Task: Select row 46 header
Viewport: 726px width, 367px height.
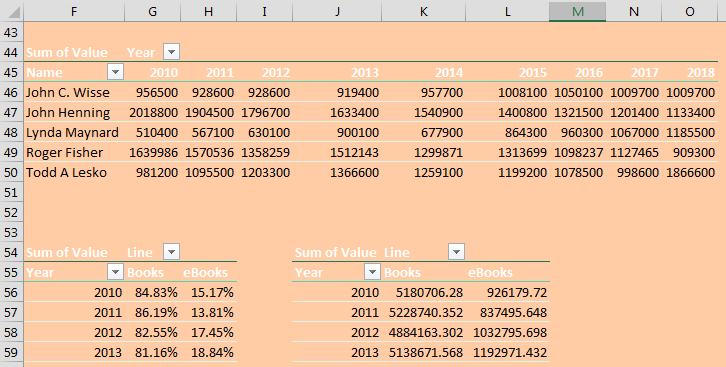Action: (11, 92)
